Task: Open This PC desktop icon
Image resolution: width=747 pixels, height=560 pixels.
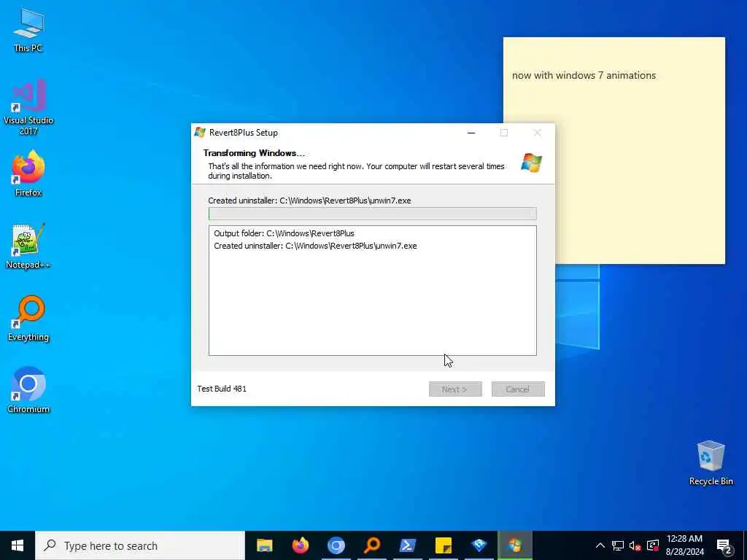Action: tap(28, 29)
